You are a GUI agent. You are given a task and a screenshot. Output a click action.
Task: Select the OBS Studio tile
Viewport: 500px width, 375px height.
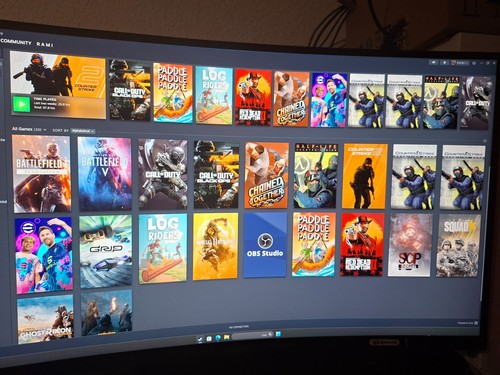click(x=265, y=245)
